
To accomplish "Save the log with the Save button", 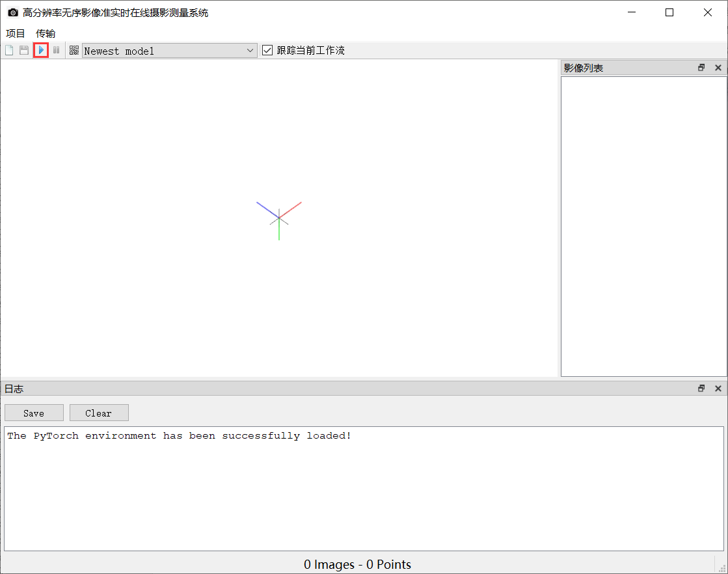I will 34,413.
